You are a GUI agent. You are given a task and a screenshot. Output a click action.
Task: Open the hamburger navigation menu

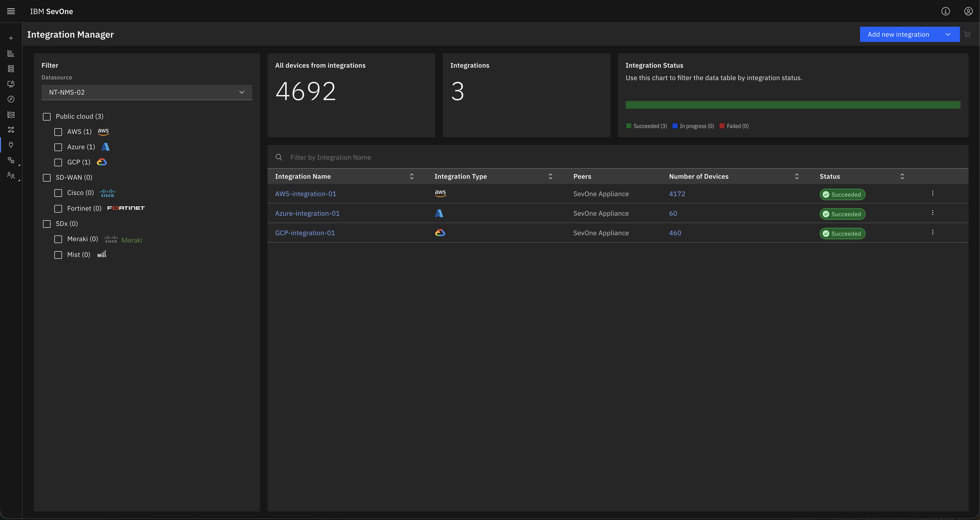(11, 11)
